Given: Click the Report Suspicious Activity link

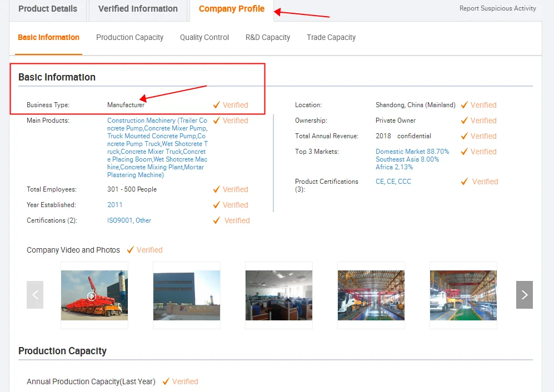Looking at the screenshot, I should [x=497, y=8].
